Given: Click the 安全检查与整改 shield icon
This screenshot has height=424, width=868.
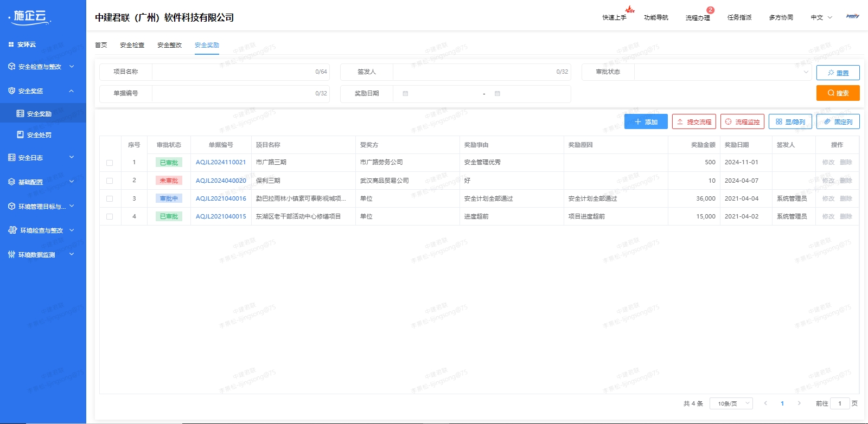Looking at the screenshot, I should coord(12,66).
